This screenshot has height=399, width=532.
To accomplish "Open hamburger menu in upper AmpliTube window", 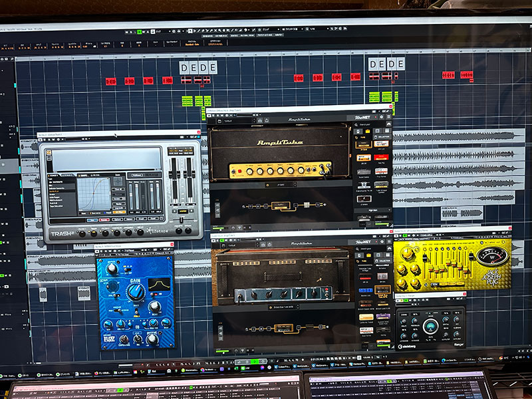I will (387, 117).
